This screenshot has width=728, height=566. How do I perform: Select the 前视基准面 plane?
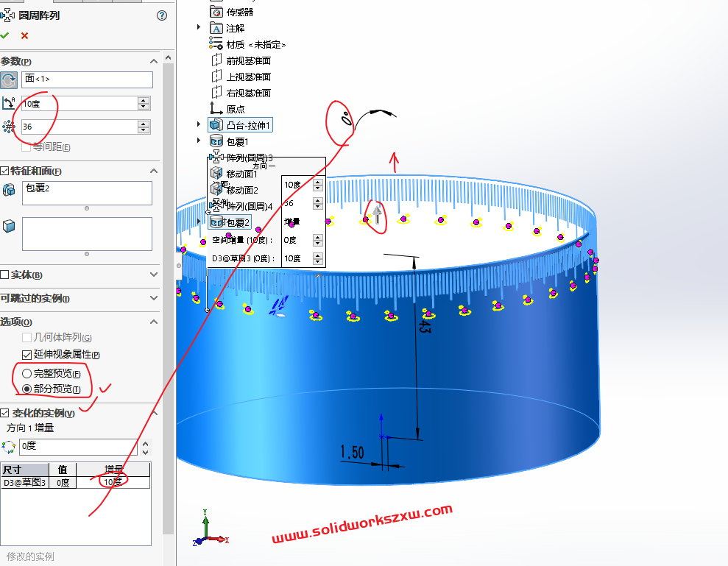pyautogui.click(x=248, y=60)
